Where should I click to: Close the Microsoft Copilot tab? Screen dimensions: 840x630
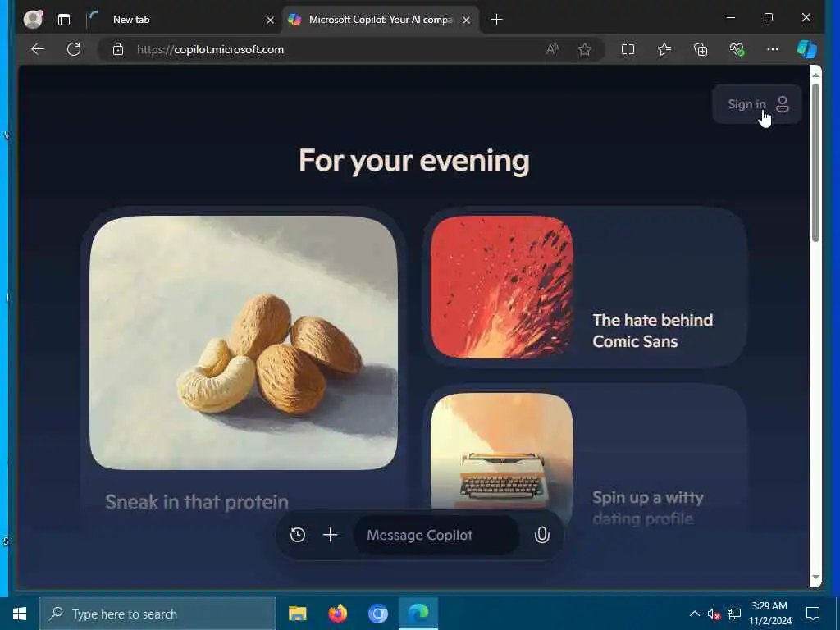pos(466,20)
